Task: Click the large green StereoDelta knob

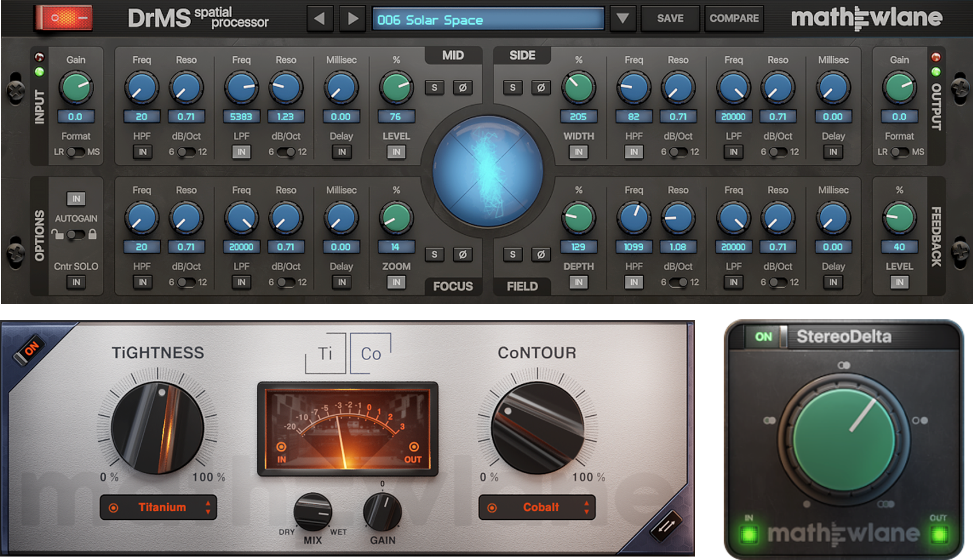Action: [x=844, y=439]
